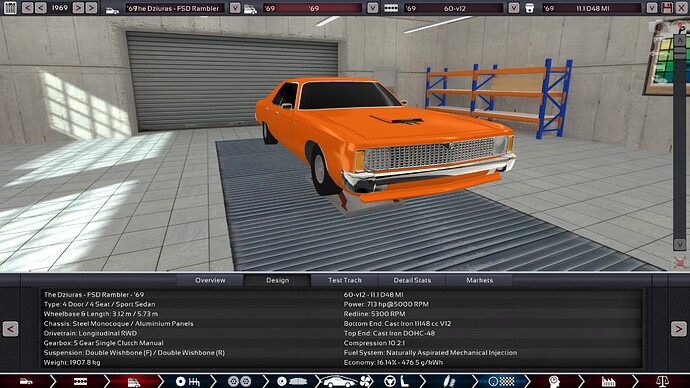
Task: Click the left arrow beside the design info panel
Action: tap(10, 329)
